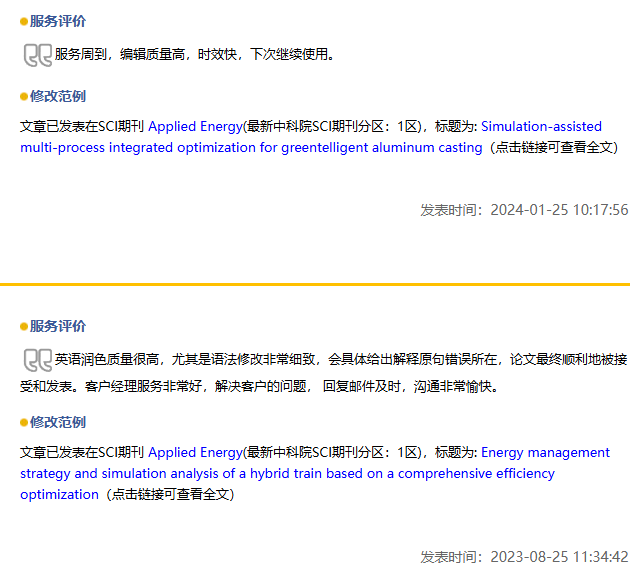Click yellow bullet before 服务评价 in hybrid train entry
The width and height of the screenshot is (643, 588).
[x=24, y=326]
